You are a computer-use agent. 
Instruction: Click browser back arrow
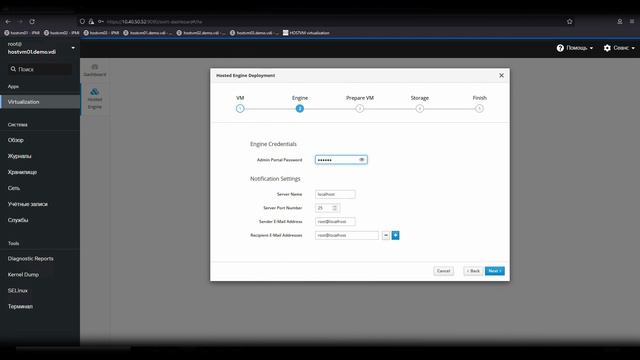click(x=8, y=22)
